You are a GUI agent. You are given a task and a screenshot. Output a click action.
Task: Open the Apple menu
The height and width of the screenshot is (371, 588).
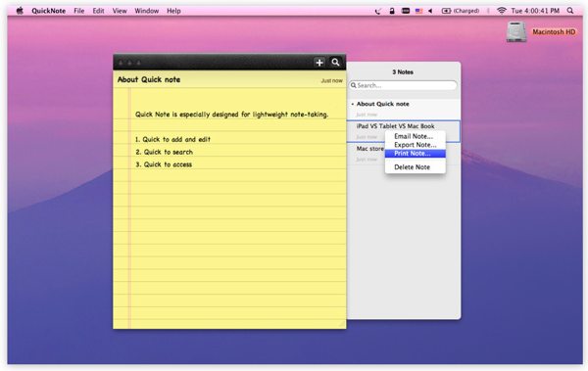point(20,11)
